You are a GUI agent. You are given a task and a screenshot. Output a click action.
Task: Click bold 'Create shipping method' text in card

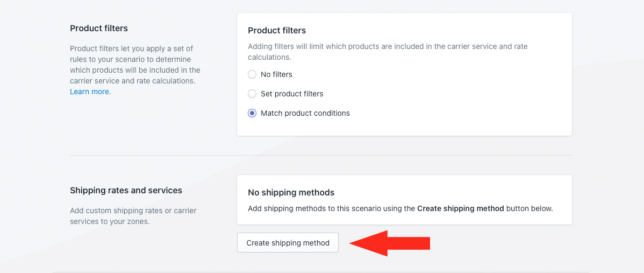(460, 208)
